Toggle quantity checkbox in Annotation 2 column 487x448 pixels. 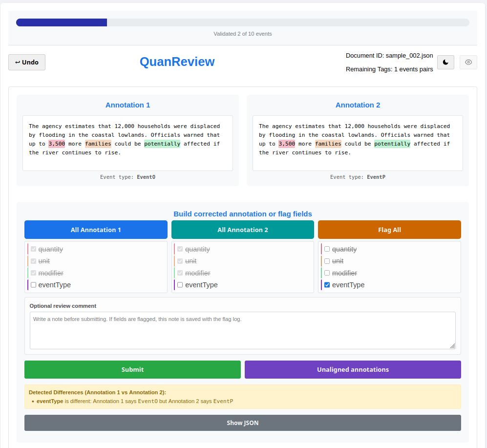(x=180, y=249)
